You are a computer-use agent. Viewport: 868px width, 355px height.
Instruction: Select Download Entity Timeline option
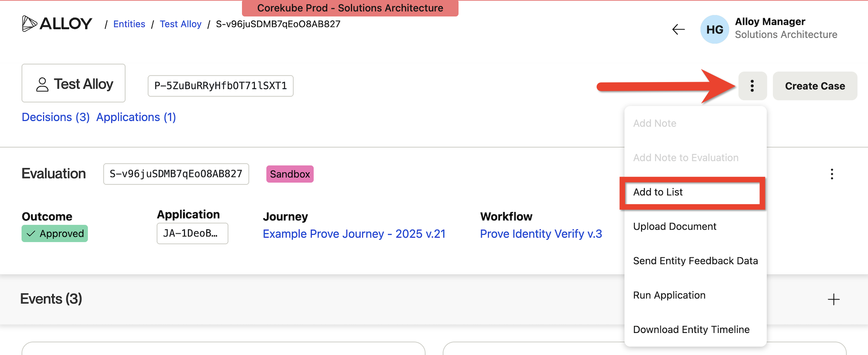tap(691, 330)
